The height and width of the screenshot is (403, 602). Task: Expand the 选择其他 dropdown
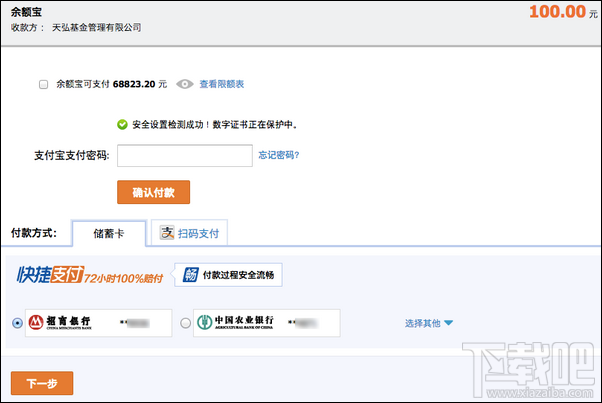point(429,323)
